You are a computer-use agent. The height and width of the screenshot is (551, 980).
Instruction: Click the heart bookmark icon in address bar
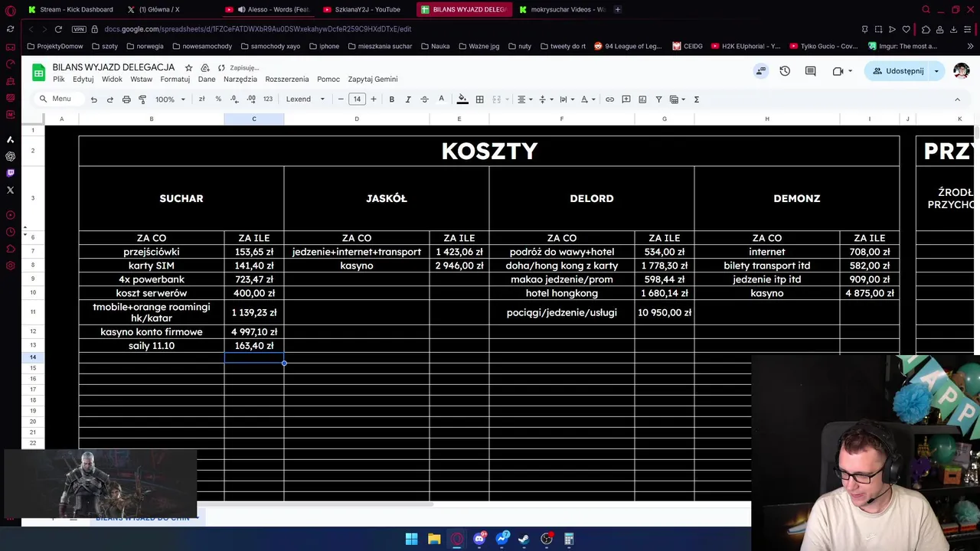(906, 29)
